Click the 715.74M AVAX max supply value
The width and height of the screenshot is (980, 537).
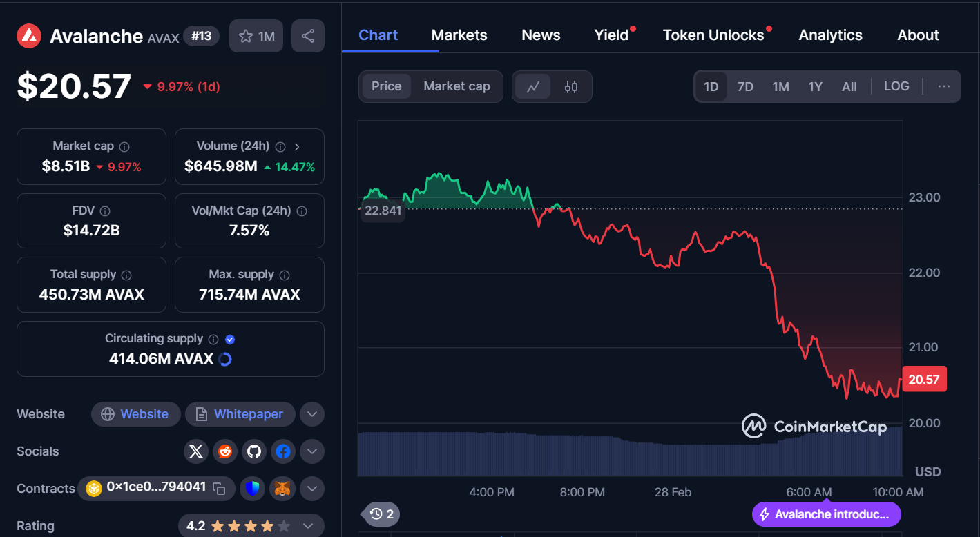[249, 295]
